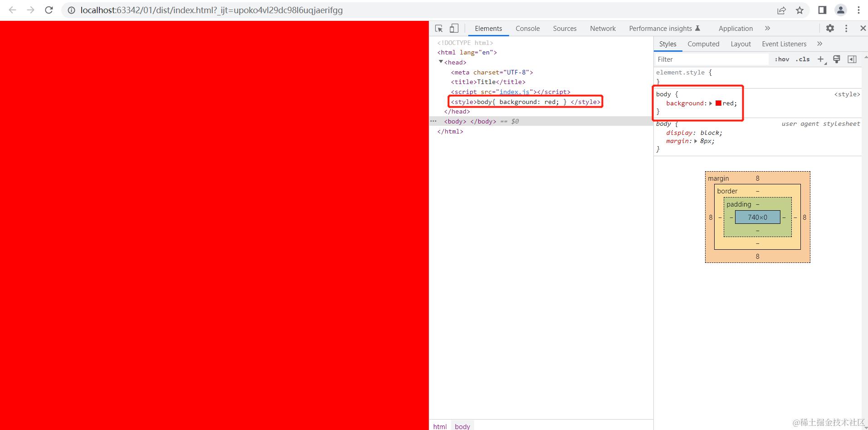Open DevTools settings gear
868x430 pixels.
pyautogui.click(x=830, y=28)
